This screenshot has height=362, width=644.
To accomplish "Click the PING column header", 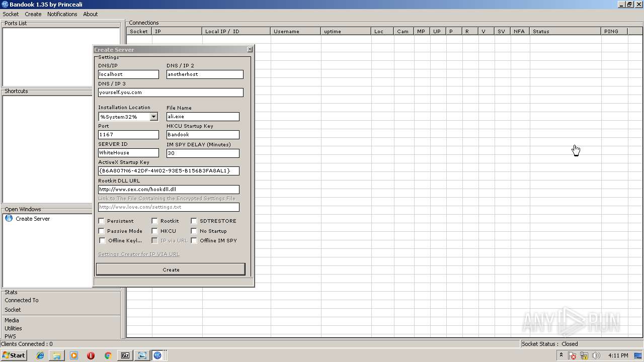I will [614, 31].
